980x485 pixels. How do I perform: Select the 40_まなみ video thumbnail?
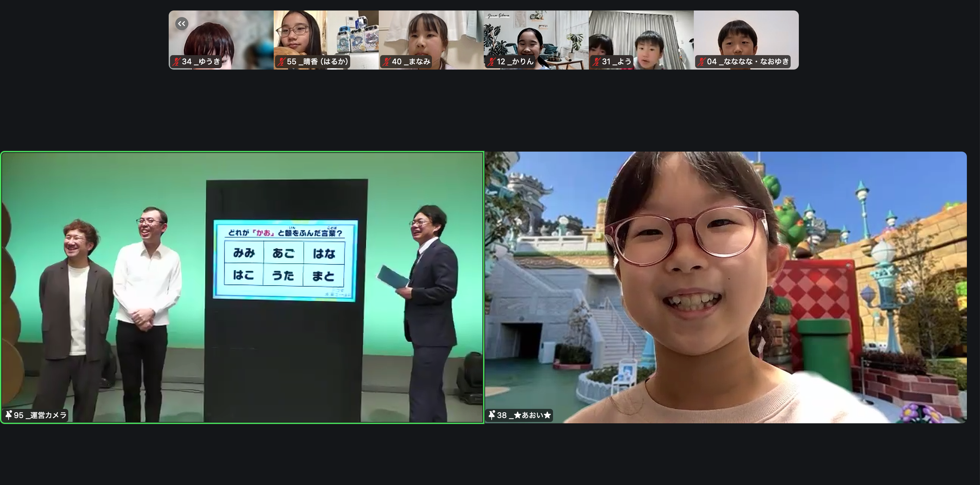click(431, 36)
